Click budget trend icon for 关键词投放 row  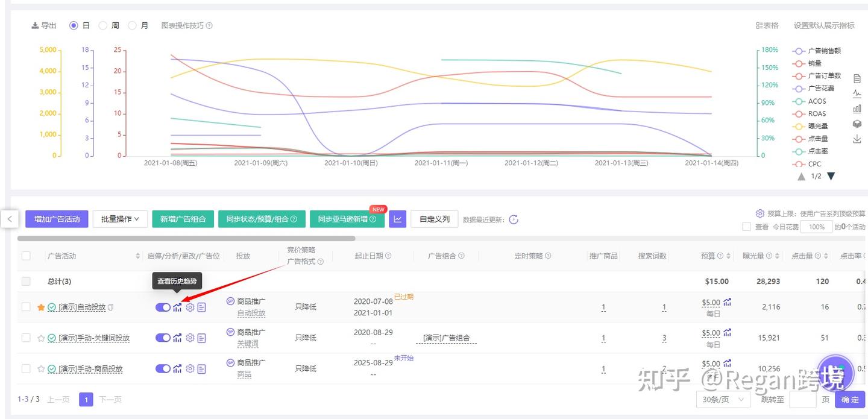click(728, 332)
